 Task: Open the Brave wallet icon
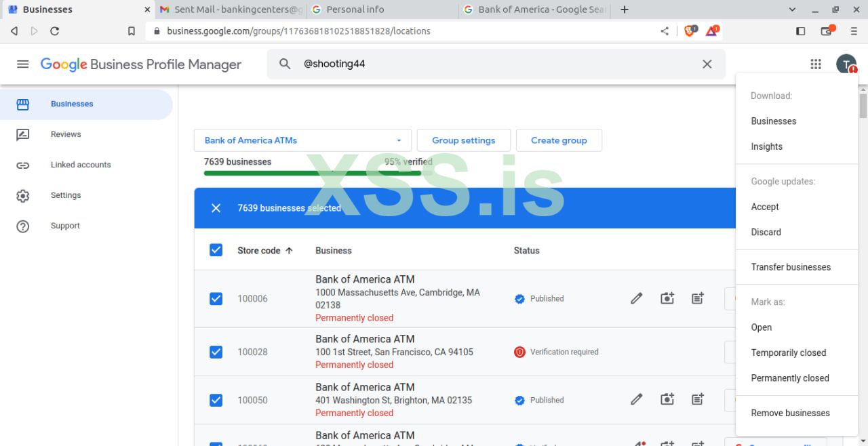tap(827, 31)
